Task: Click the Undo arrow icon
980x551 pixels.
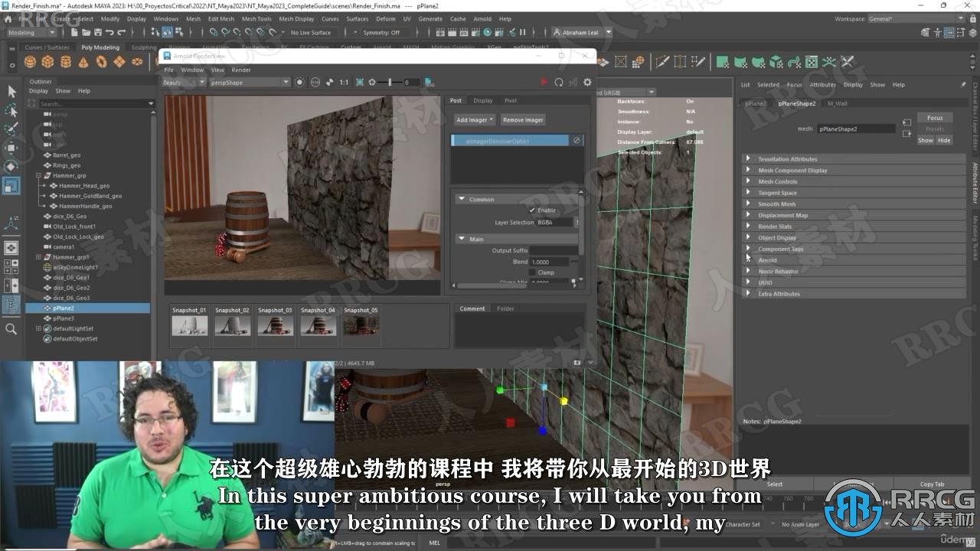Action: point(109,32)
